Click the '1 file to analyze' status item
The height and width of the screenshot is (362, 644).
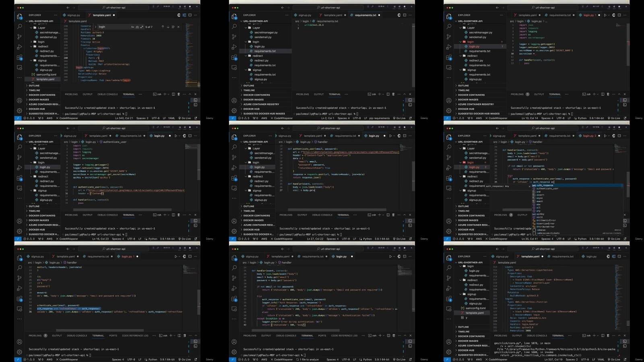coord(308,360)
